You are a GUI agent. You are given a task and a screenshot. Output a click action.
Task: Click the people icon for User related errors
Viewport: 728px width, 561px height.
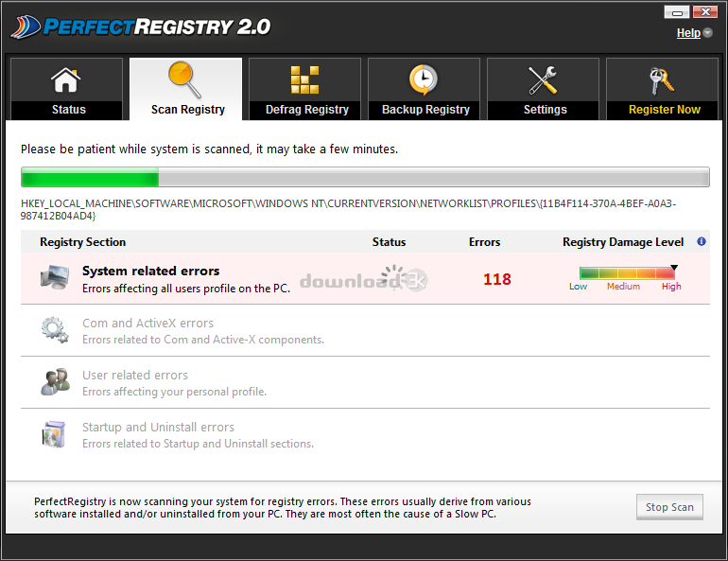54,382
